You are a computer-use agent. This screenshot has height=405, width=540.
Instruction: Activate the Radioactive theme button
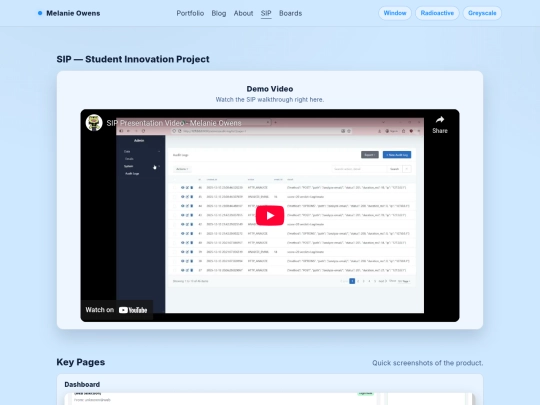(437, 13)
